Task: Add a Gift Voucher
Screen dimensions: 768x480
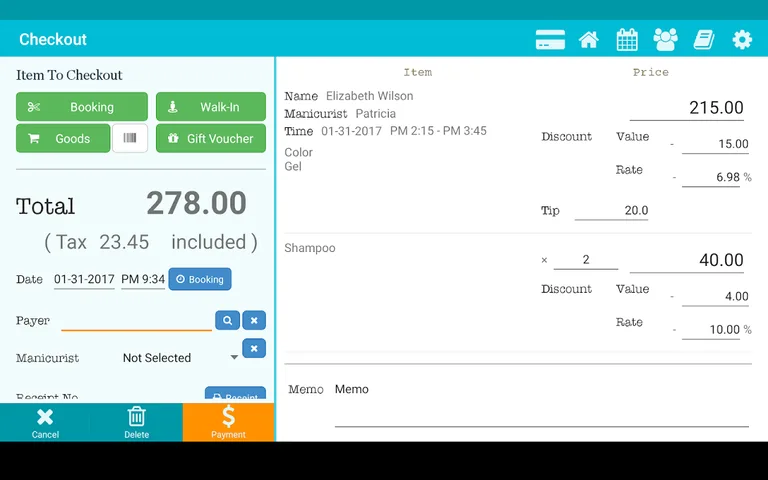Action: (210, 138)
